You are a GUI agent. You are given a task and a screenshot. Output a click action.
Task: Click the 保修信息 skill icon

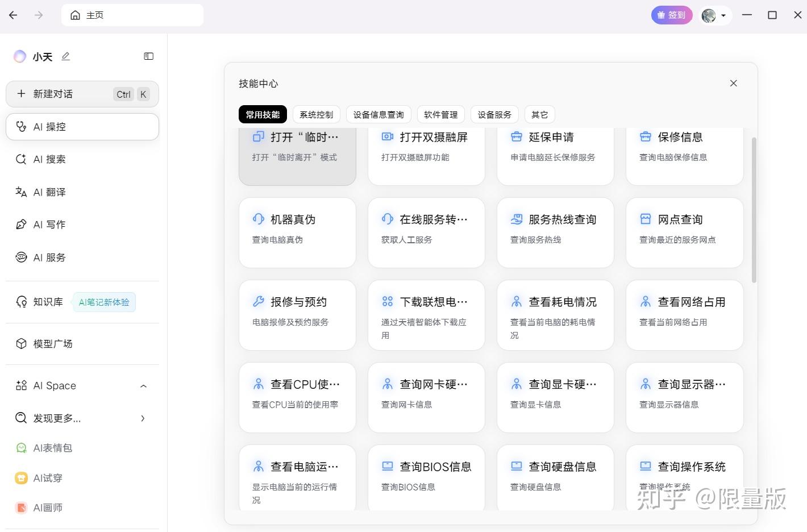[x=646, y=136]
